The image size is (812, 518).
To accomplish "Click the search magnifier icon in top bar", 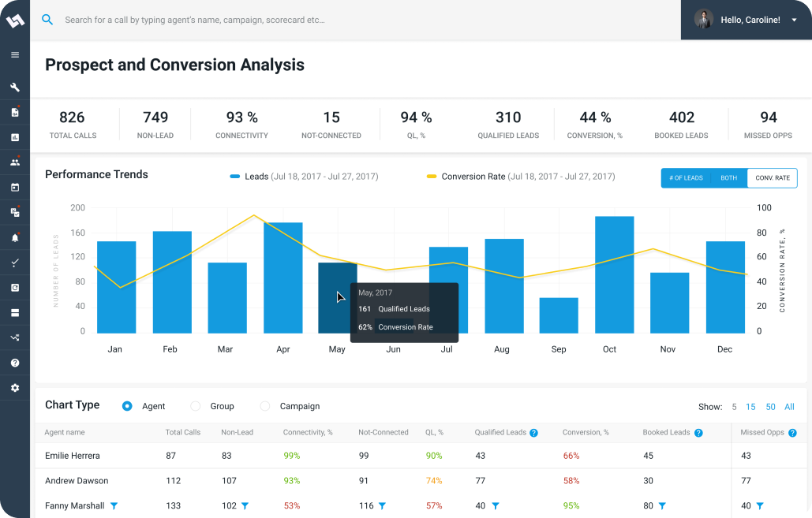I will 47,19.
